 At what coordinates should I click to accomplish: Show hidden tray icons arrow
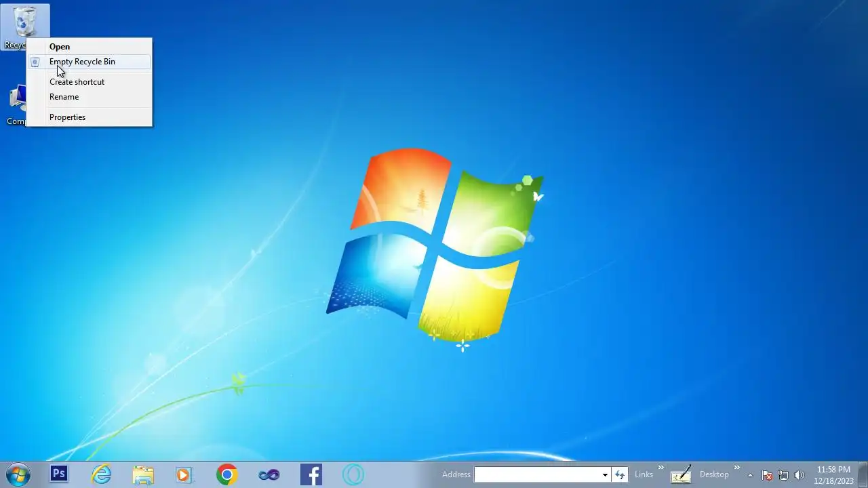pos(750,475)
